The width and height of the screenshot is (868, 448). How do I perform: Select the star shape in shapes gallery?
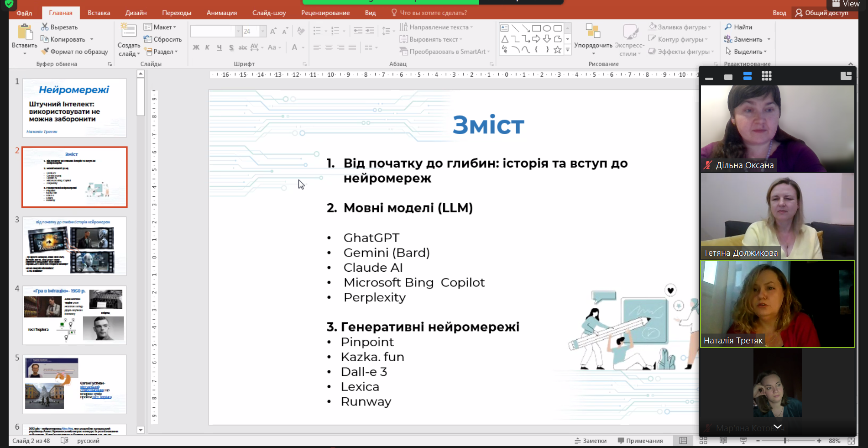point(557,50)
